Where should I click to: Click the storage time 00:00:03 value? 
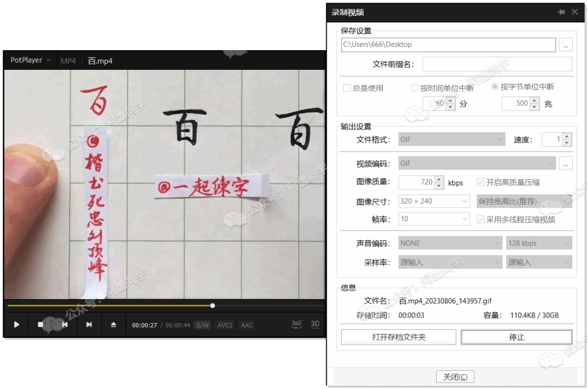(x=412, y=315)
